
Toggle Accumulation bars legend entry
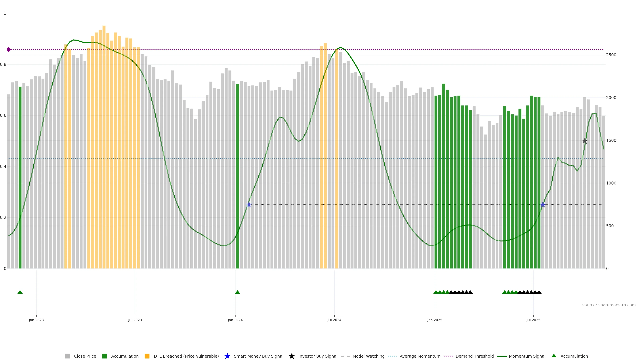[125, 356]
